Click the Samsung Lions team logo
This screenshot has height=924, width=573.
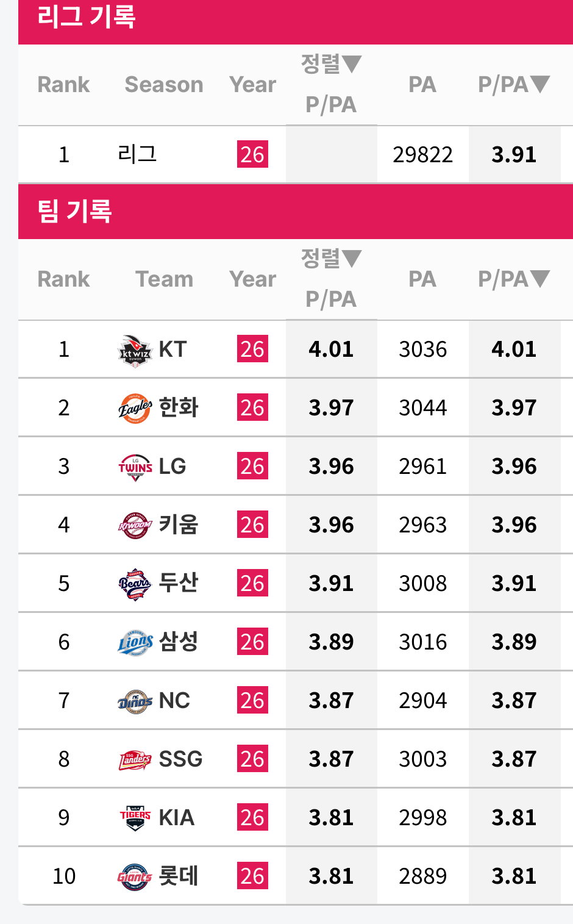click(135, 642)
